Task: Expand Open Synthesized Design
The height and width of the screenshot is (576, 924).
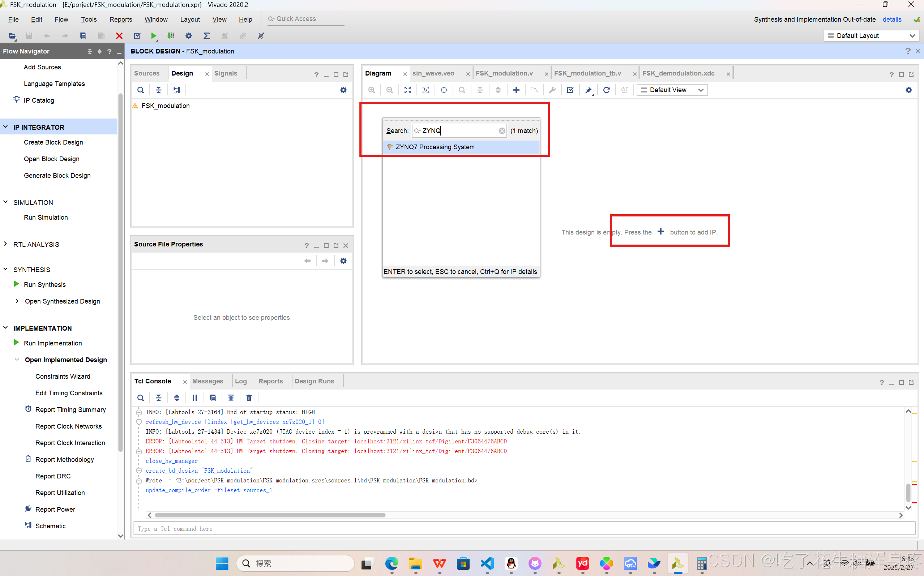Action: tap(17, 301)
